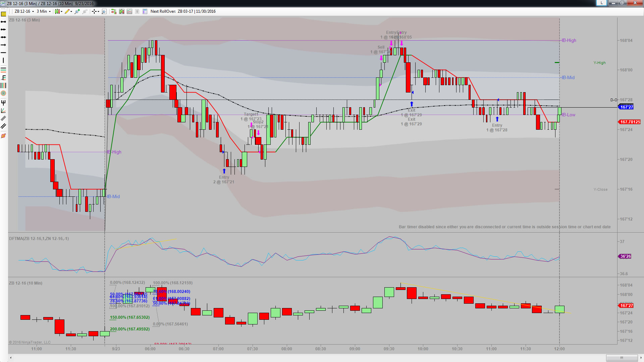Select the Extended Line drawing tool
This screenshot has width=644, height=362.
click(x=3, y=37)
